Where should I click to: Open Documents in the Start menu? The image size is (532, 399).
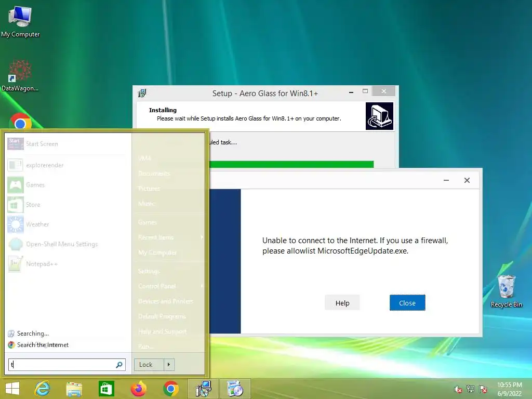click(154, 174)
